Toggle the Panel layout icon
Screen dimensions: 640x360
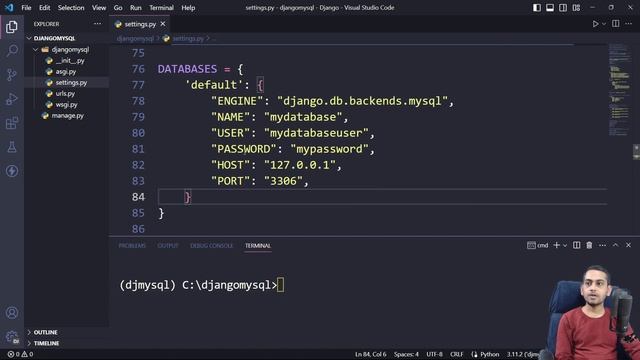pos(550,8)
